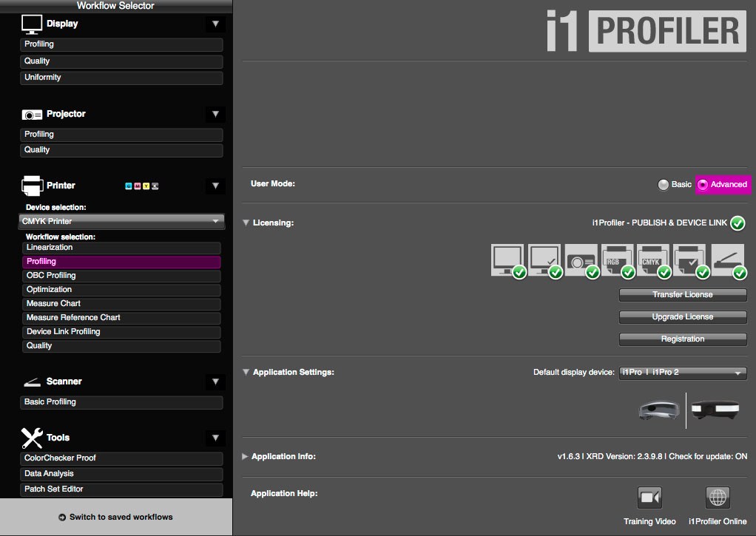Viewport: 756px width, 536px height.
Task: Select the Basic user mode
Action: click(x=664, y=185)
